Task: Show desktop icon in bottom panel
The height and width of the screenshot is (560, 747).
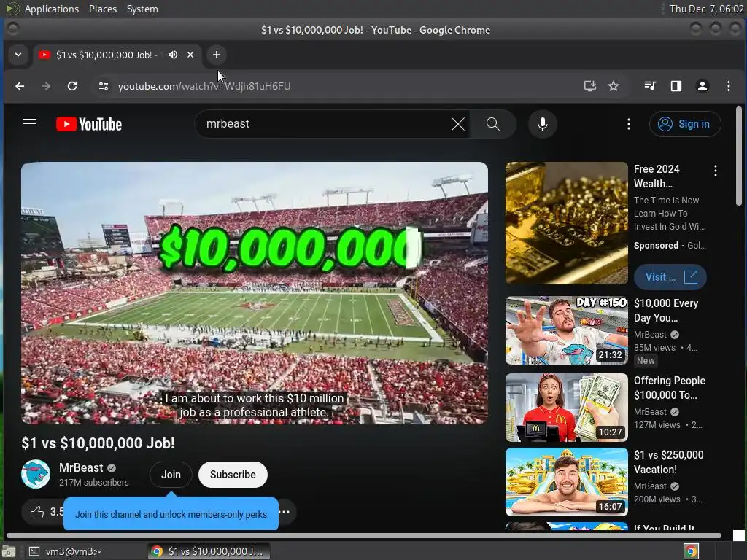Action: click(x=9, y=551)
